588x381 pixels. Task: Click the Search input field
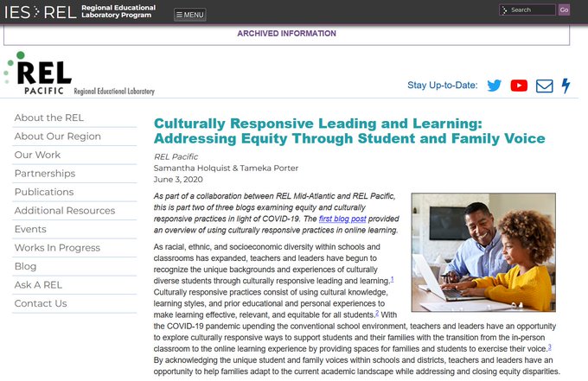pyautogui.click(x=527, y=10)
